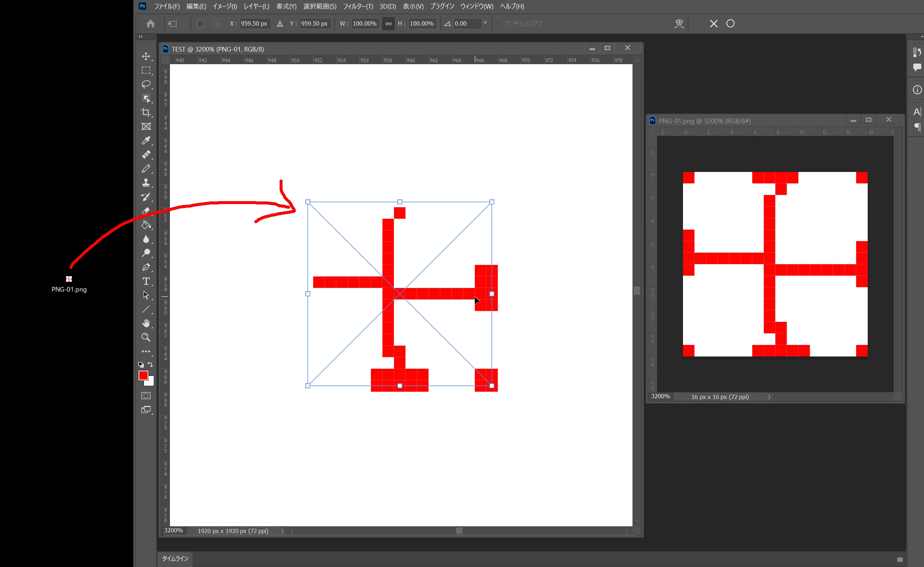
Task: Select the Pen tool
Action: tap(146, 267)
